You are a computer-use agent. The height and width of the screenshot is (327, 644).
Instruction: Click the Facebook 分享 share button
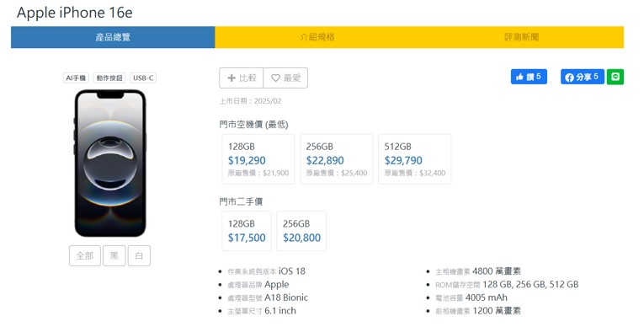click(x=582, y=77)
